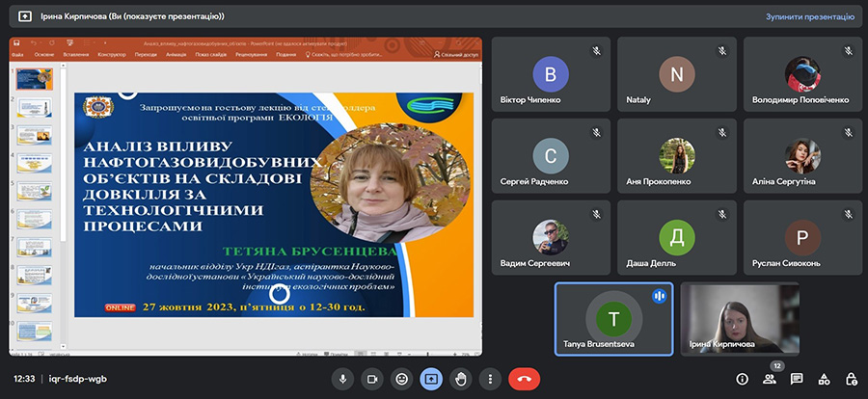Open host controls lock icon
The width and height of the screenshot is (868, 399).
click(x=852, y=379)
